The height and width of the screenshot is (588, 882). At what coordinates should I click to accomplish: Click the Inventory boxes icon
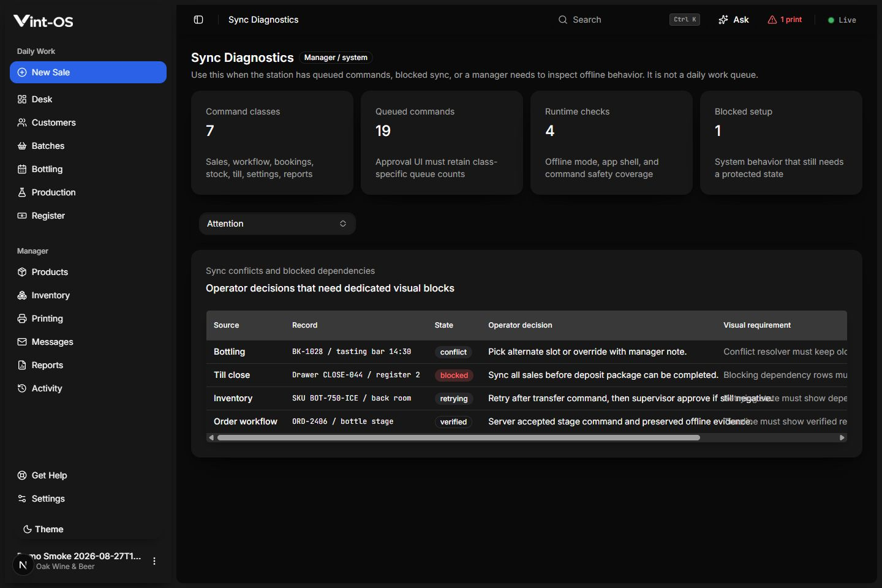tap(22, 295)
